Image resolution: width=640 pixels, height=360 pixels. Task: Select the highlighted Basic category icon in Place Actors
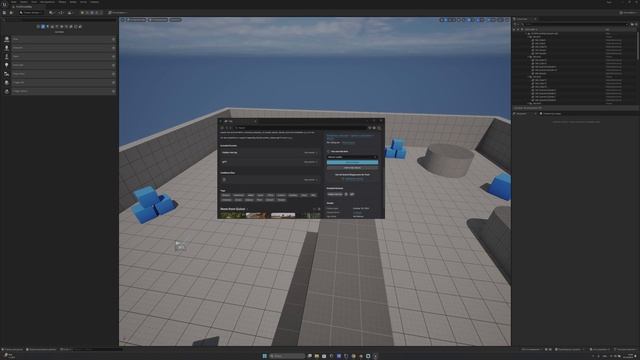(x=43, y=27)
